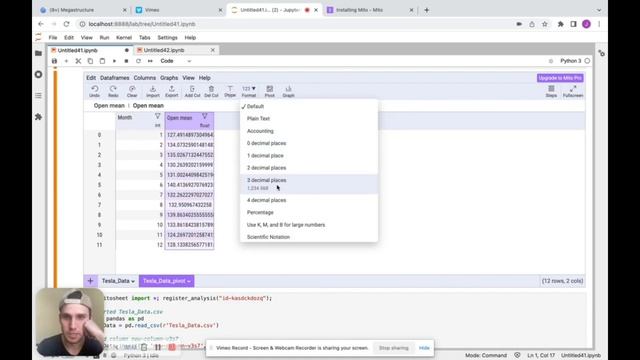This screenshot has height=360, width=640.
Task: Run the selected cell
Action: point(114,61)
